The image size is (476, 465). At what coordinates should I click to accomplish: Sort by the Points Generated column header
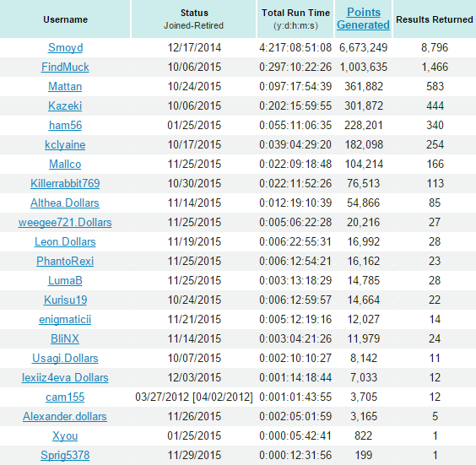click(363, 19)
